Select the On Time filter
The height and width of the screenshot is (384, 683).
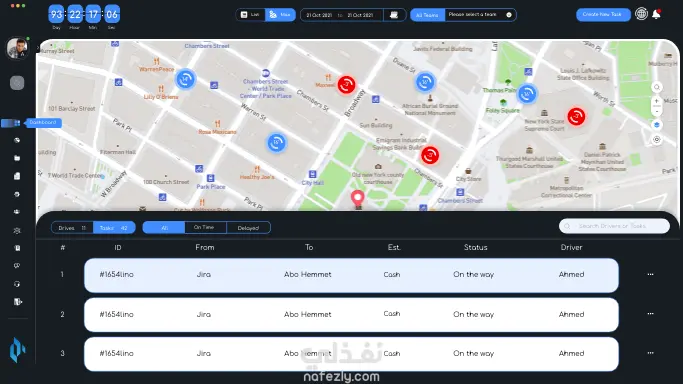click(204, 227)
